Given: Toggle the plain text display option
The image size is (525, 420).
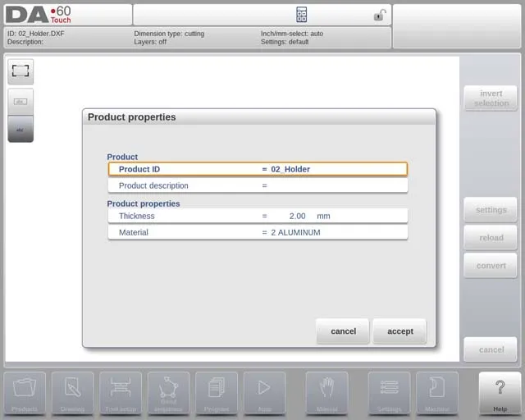Looking at the screenshot, I should tap(21, 129).
